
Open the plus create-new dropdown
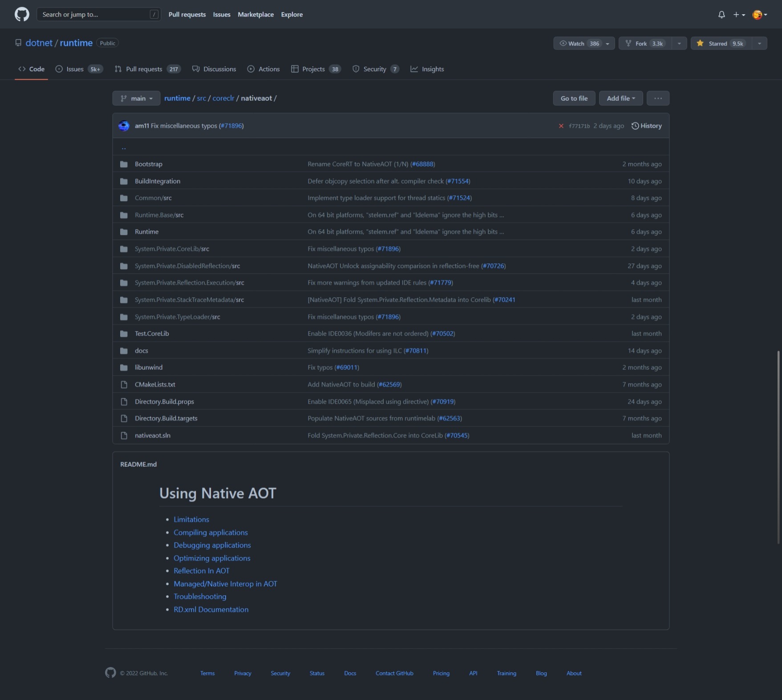739,15
